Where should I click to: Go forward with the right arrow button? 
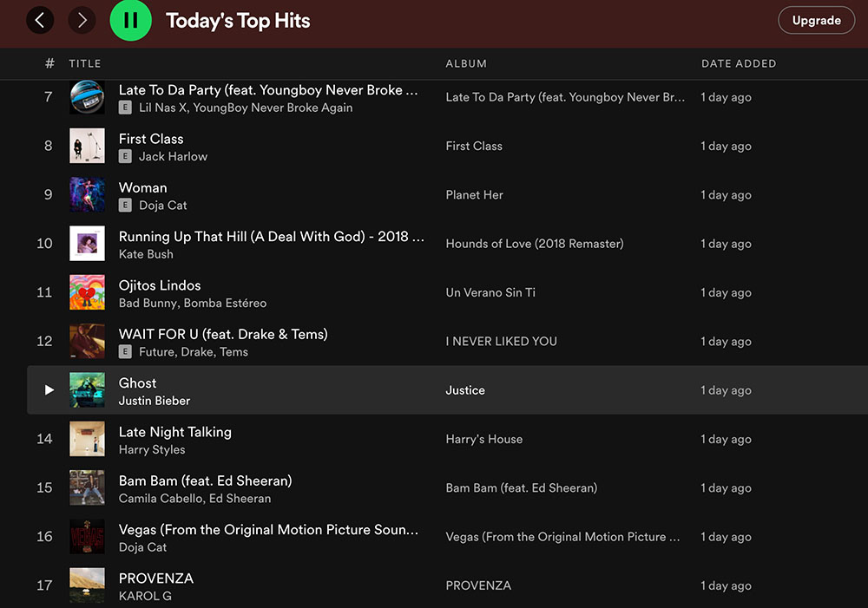point(82,20)
